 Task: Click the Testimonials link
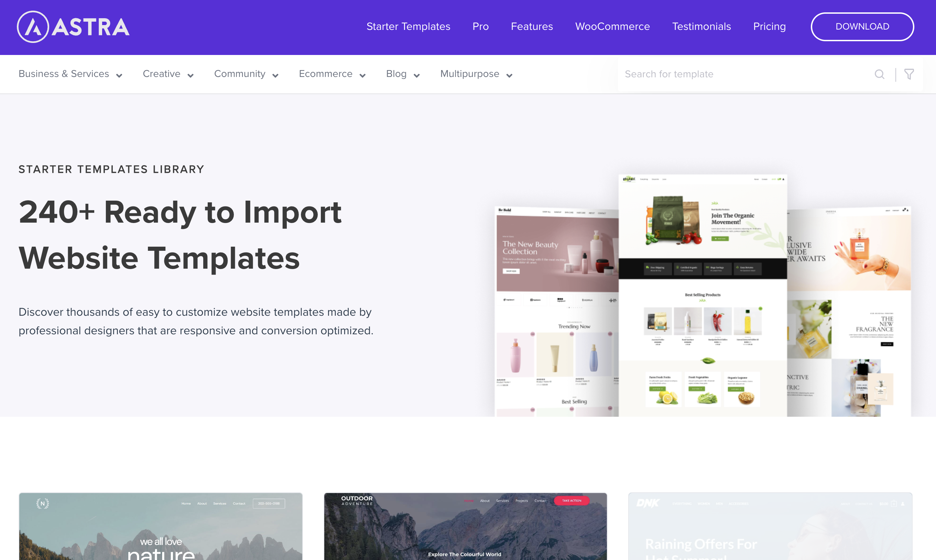point(701,26)
